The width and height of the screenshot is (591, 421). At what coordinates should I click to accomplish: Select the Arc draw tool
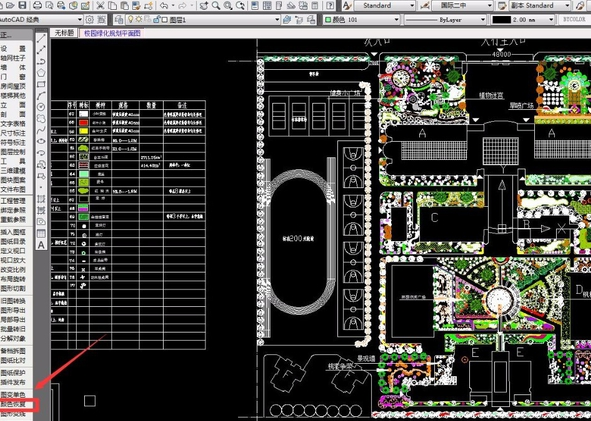pos(41,96)
